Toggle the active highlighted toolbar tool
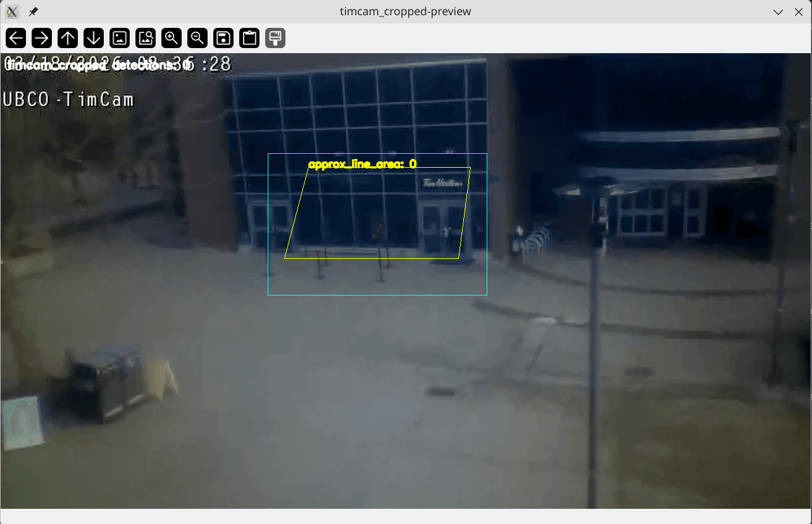Image resolution: width=812 pixels, height=524 pixels. click(275, 38)
